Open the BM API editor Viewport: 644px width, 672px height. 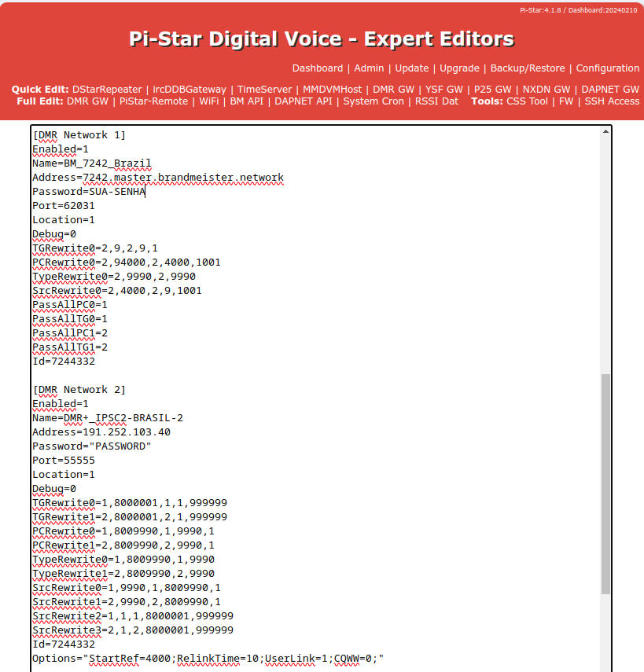247,101
